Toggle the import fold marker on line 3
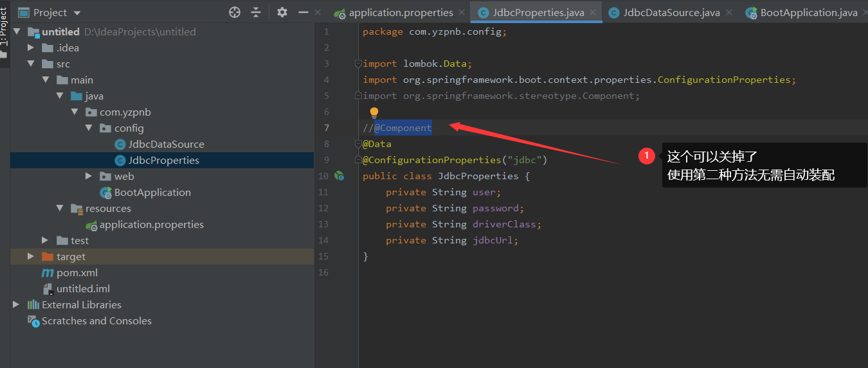 point(357,64)
